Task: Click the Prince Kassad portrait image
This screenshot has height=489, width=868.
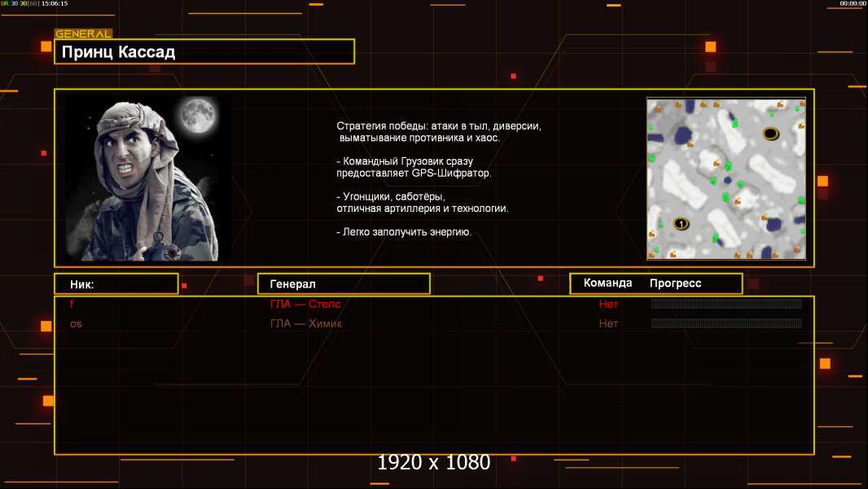Action: tap(148, 178)
